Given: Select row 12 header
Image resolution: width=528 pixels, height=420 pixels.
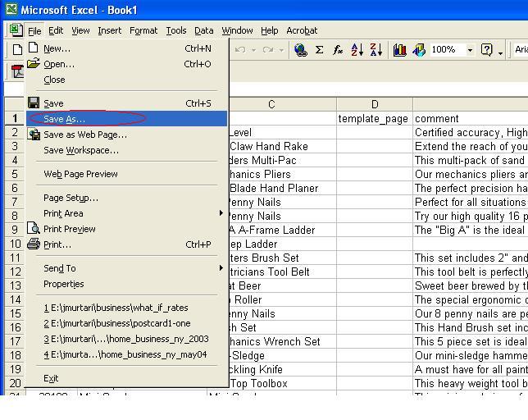Looking at the screenshot, I should 15,272.
